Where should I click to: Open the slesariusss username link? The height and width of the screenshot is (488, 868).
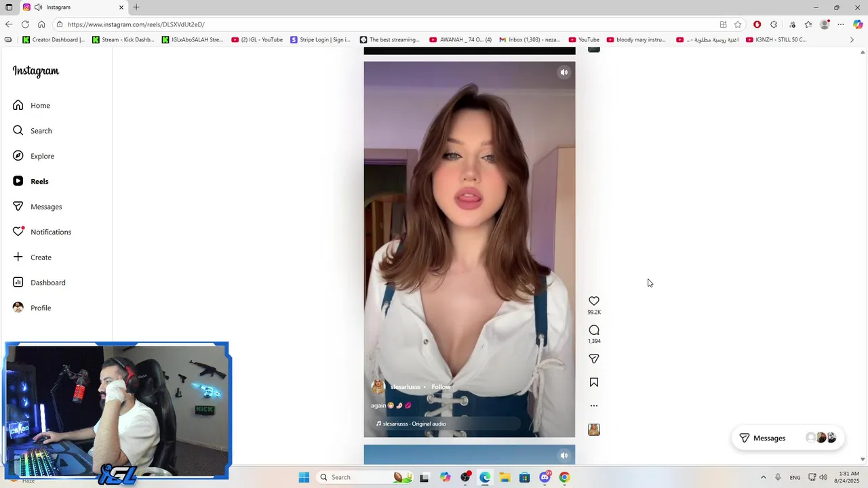[x=406, y=387]
